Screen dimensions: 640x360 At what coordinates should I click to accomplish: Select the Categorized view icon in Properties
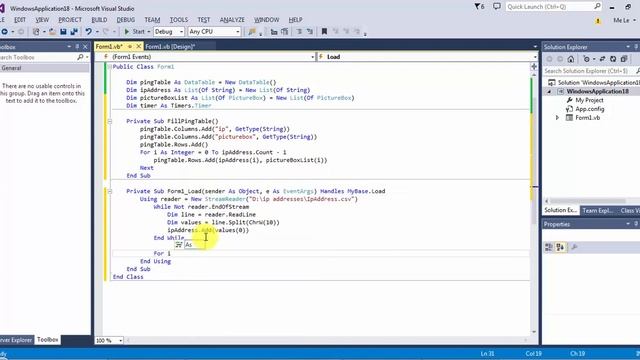(549, 247)
